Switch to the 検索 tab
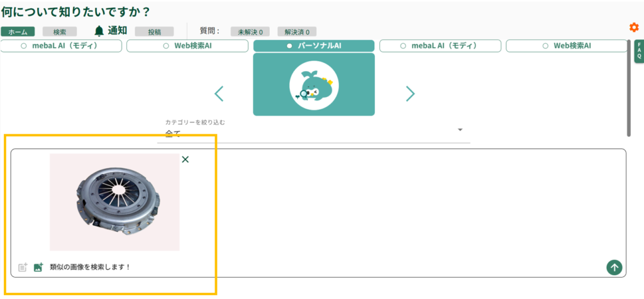 pos(60,31)
